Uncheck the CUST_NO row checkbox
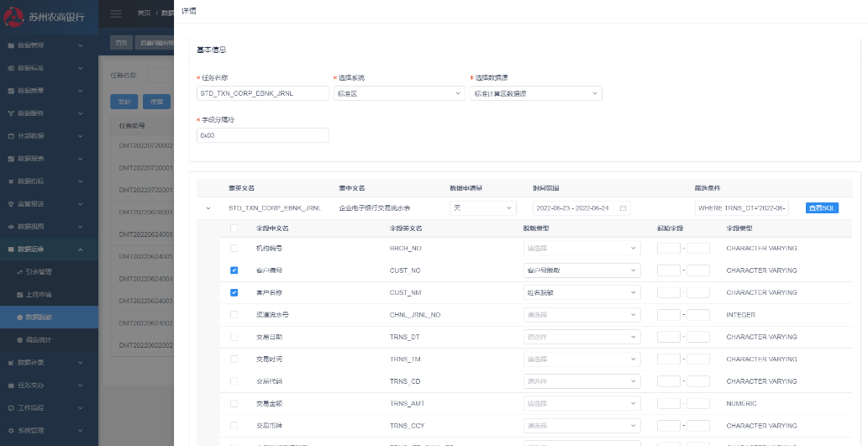This screenshot has height=446, width=868. [234, 270]
